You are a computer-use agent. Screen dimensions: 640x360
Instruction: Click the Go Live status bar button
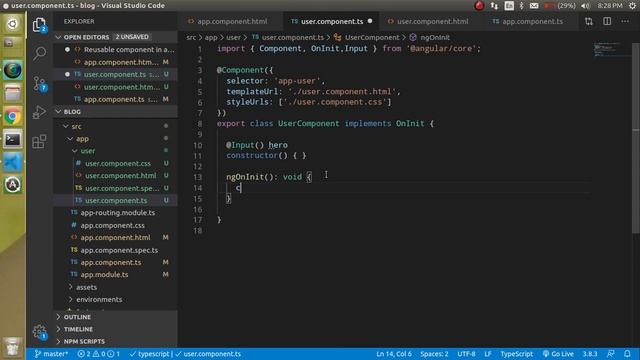558,354
